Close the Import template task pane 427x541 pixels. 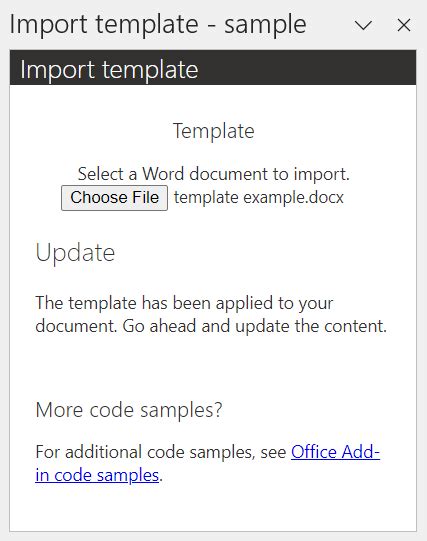404,25
